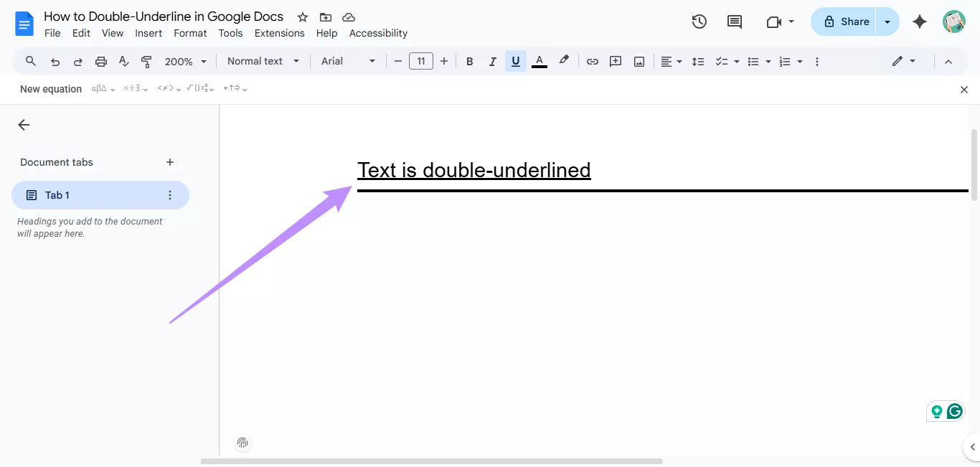
Task: Open the comments panel
Action: 734,22
